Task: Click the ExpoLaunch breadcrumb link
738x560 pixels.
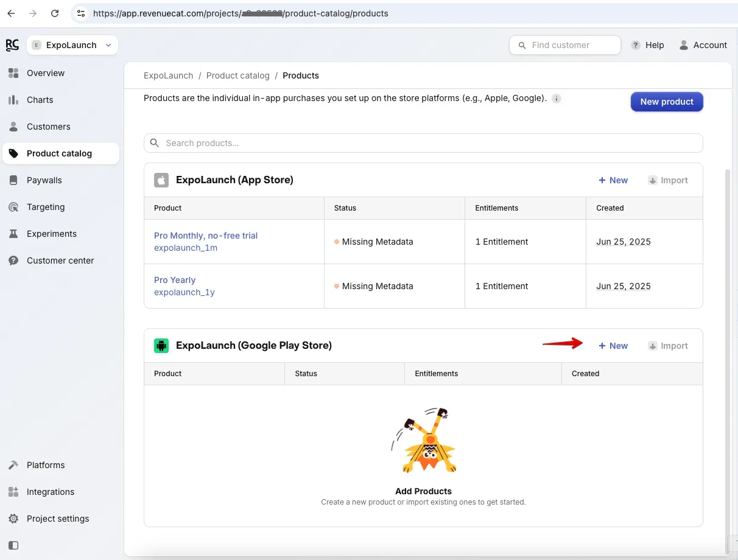Action: coord(168,75)
